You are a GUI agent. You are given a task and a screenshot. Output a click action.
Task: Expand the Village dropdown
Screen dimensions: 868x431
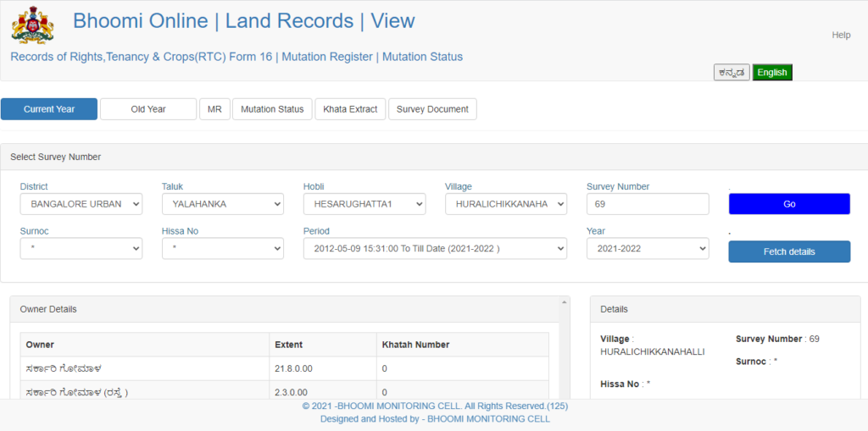coord(506,204)
